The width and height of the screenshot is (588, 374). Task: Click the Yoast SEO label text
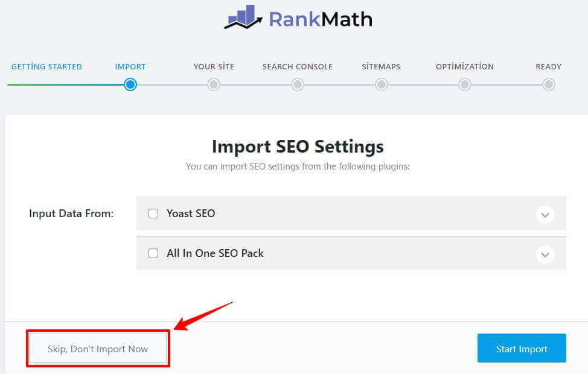point(191,214)
